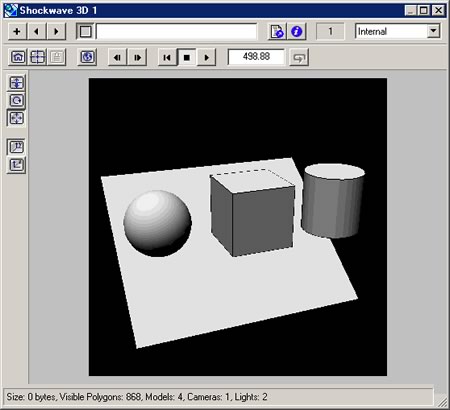
Task: Step forward one frame
Action: [137, 57]
